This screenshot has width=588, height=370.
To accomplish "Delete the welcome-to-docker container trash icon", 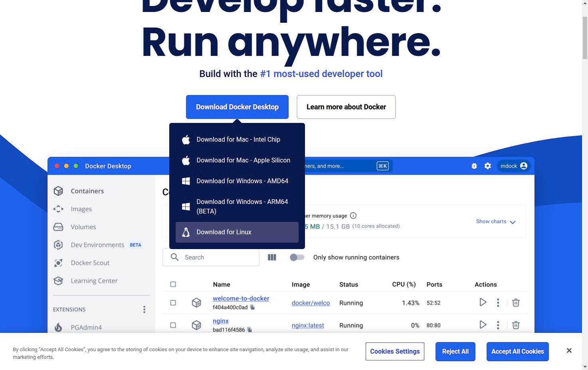I will coord(516,303).
